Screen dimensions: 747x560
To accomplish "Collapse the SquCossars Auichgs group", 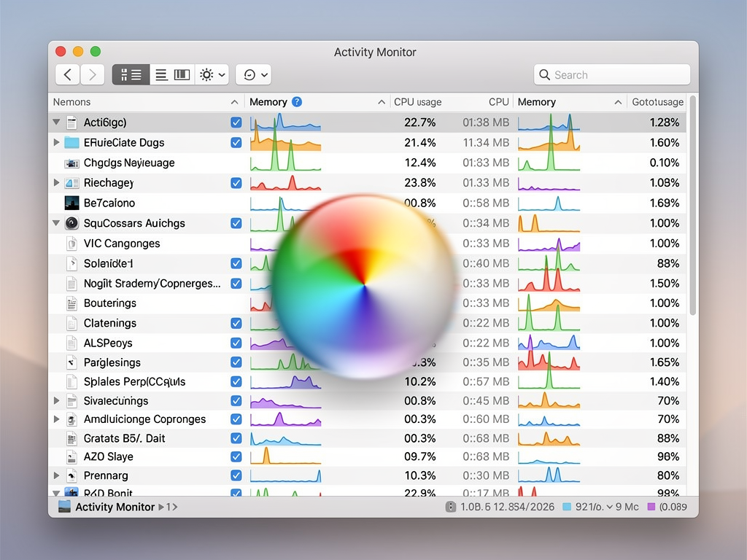I will point(56,223).
